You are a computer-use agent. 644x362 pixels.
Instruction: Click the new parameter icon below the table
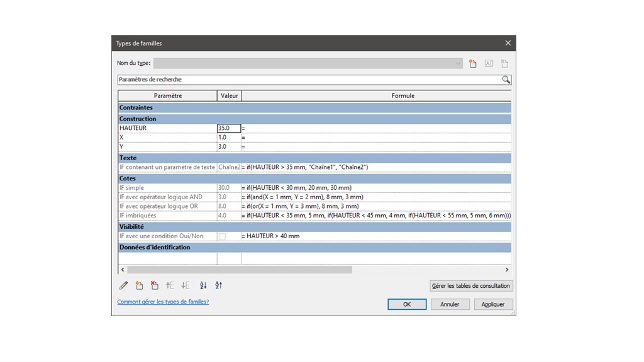pos(139,285)
